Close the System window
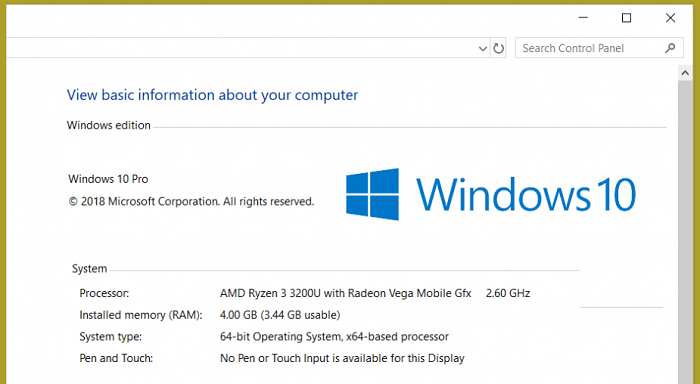The image size is (700, 384). pos(670,18)
